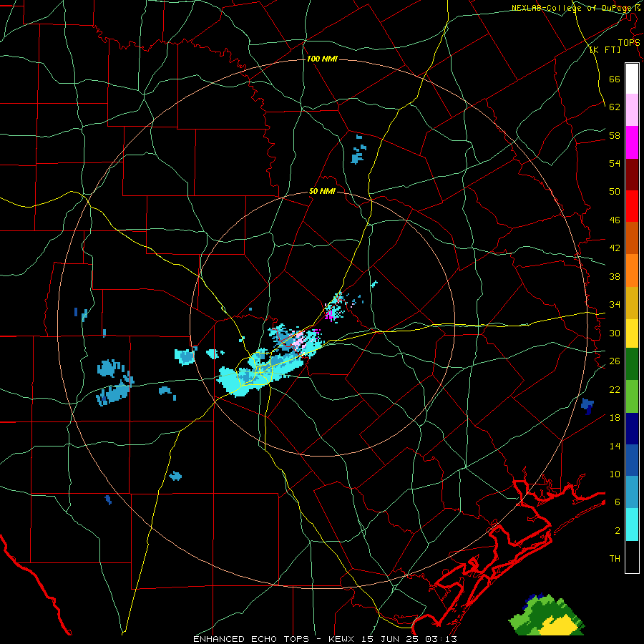Click the white swatch in the tops legend
This screenshot has height=644, width=644.
click(x=632, y=79)
